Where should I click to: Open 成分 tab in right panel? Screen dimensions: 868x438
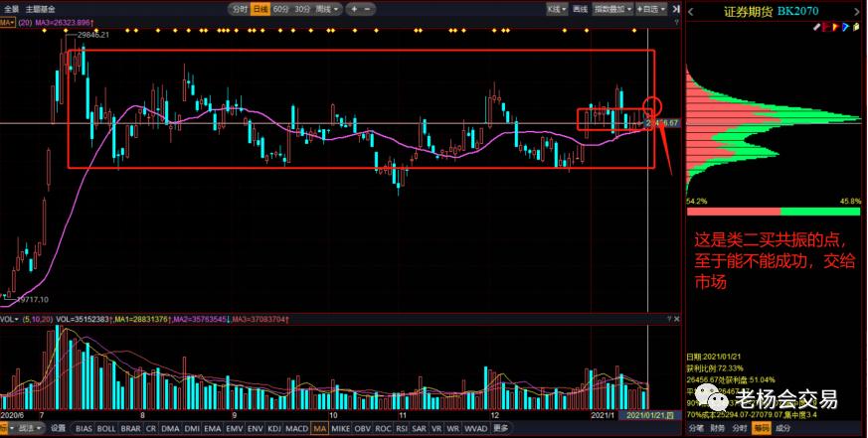(782, 429)
